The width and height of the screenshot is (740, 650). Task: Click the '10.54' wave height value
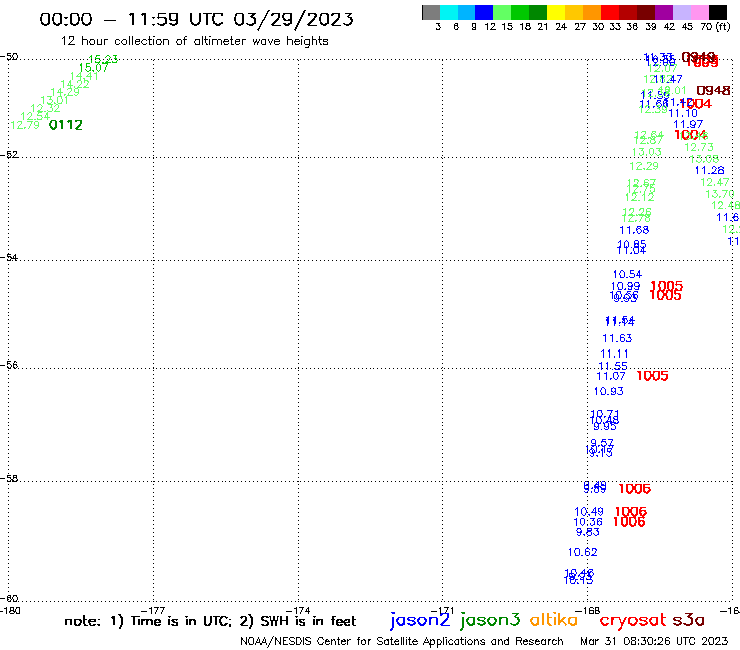tap(627, 274)
